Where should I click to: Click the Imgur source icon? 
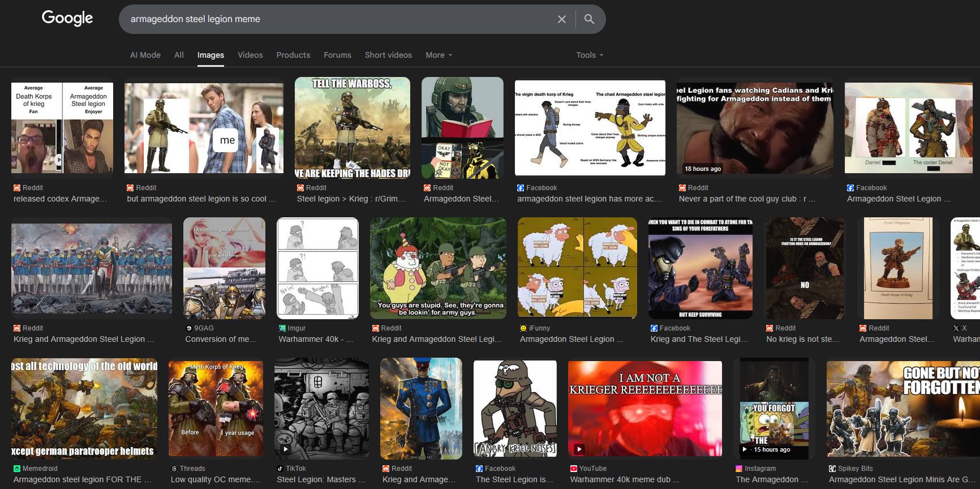click(282, 328)
